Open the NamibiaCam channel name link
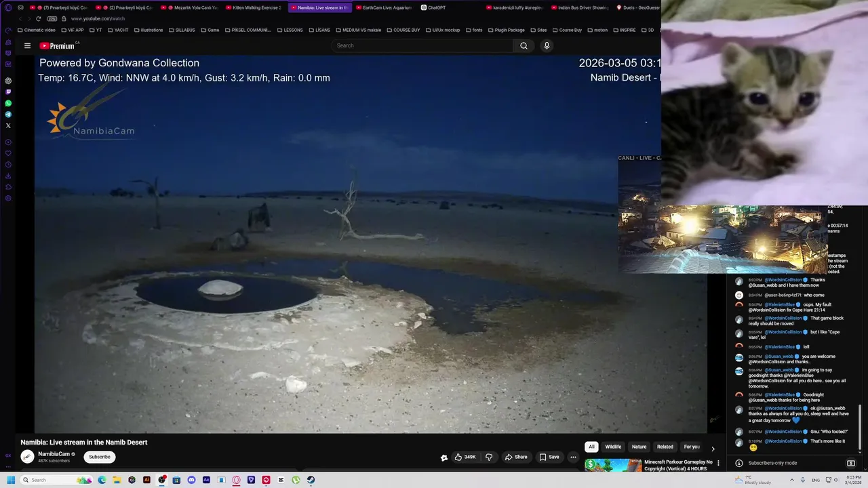Image resolution: width=868 pixels, height=488 pixels. 54,454
